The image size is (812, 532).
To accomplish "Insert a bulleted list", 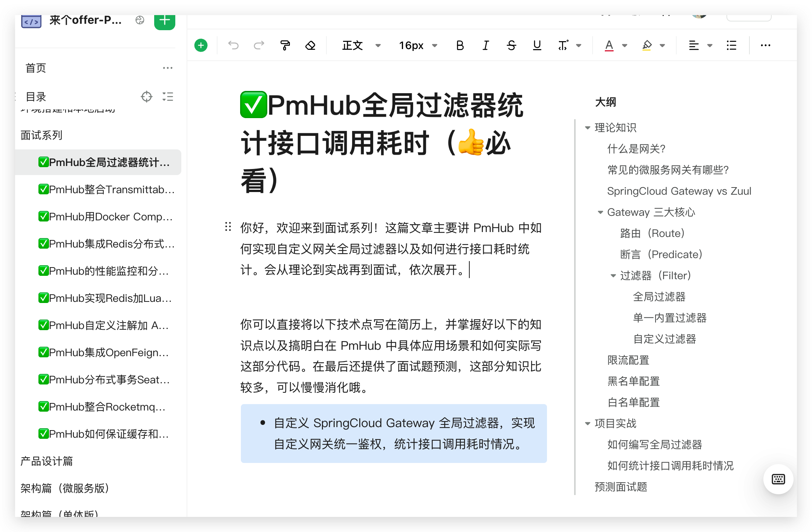I will click(731, 46).
